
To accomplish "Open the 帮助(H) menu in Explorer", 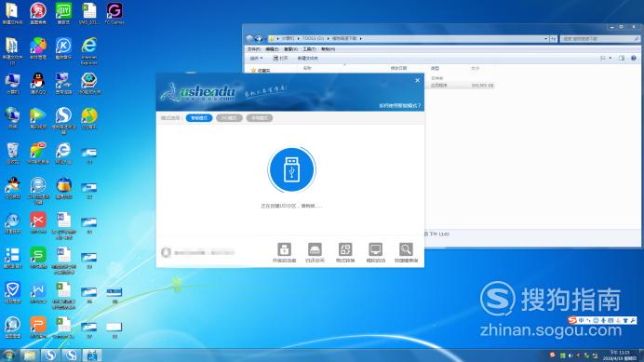I will tap(328, 49).
